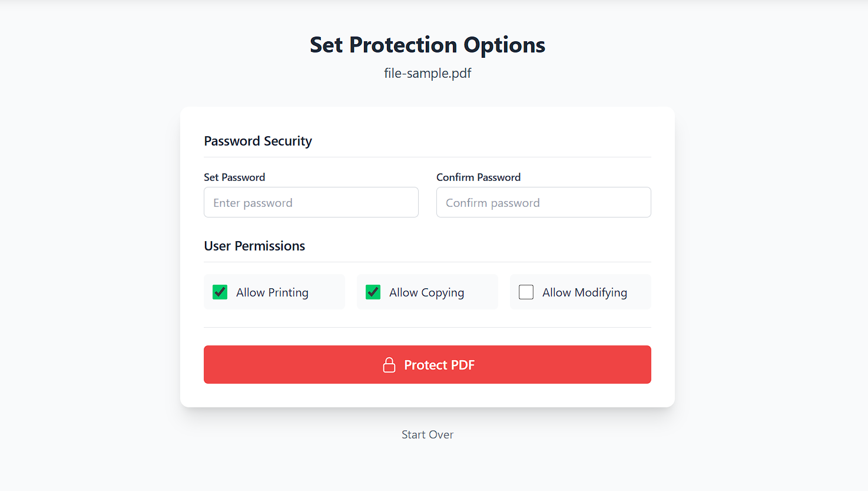Click the Protect PDF text on the button

pos(439,365)
